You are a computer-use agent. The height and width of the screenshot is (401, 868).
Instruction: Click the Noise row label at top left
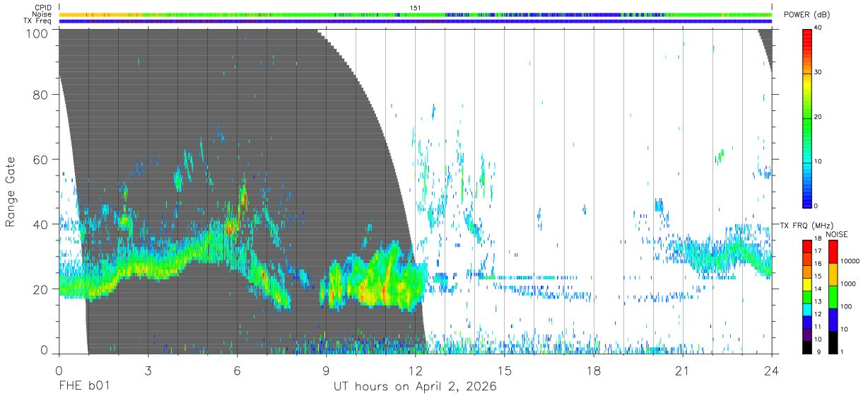pyautogui.click(x=42, y=14)
